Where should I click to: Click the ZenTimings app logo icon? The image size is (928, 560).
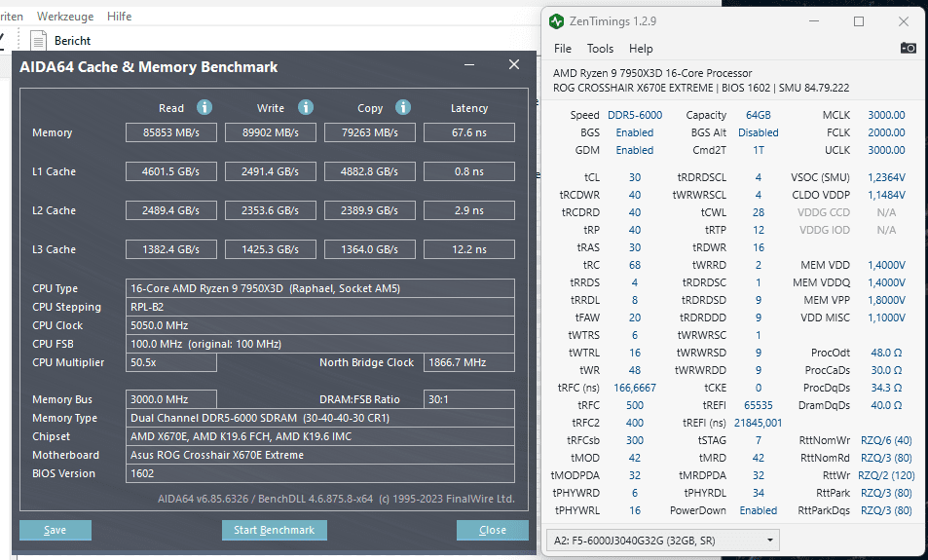tap(556, 21)
